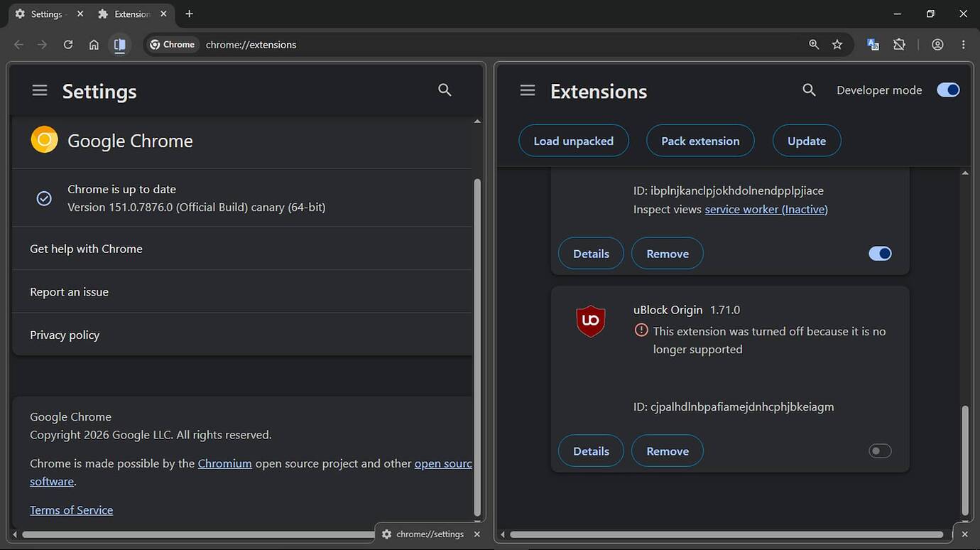Click the uBlock Origin shield icon

(591, 320)
